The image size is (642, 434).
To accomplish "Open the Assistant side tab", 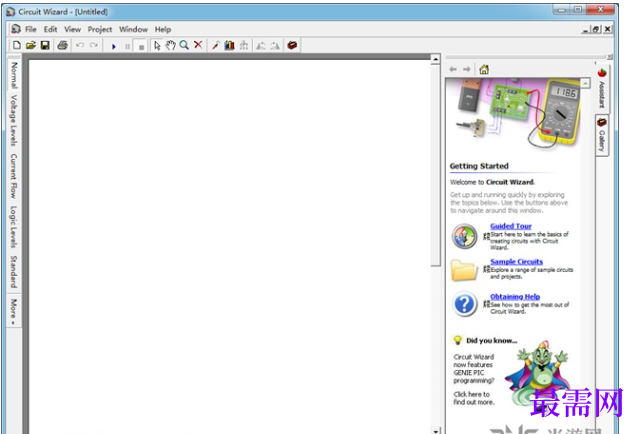I will pyautogui.click(x=602, y=89).
